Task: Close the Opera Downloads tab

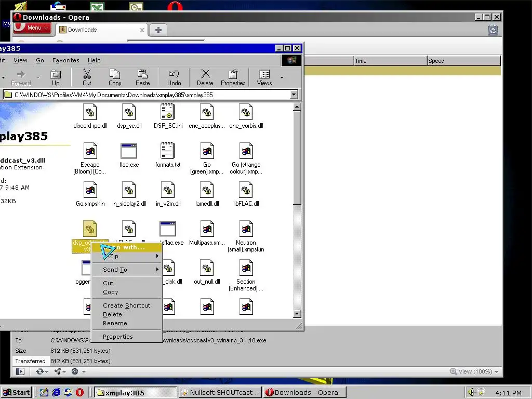Action: (142, 30)
